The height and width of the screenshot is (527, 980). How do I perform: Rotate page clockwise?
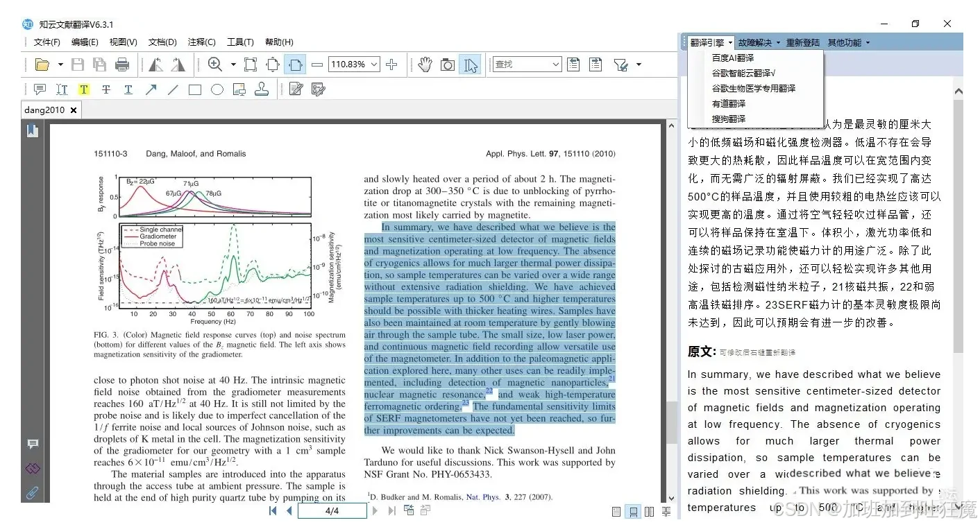coord(178,64)
